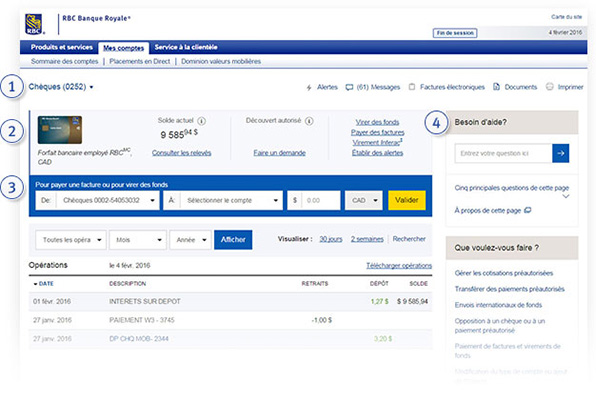Click the Entrez votre question ici field
Image resolution: width=596 pixels, height=404 pixels.
tap(503, 153)
